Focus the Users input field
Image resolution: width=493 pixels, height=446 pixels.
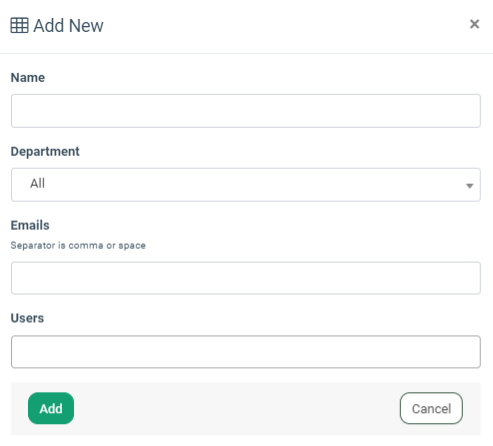point(246,352)
